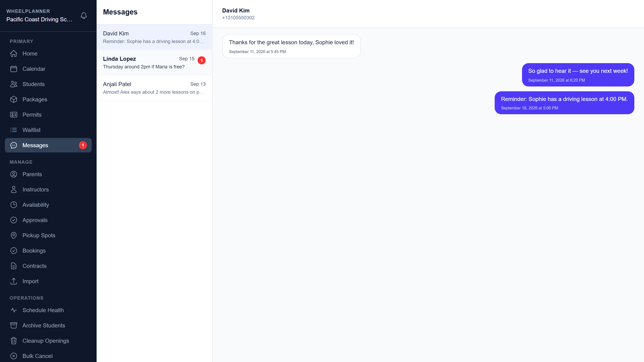Click 'Thursday around 2pm if Maria is free?' preview
This screenshot has height=362, width=644.
144,67
